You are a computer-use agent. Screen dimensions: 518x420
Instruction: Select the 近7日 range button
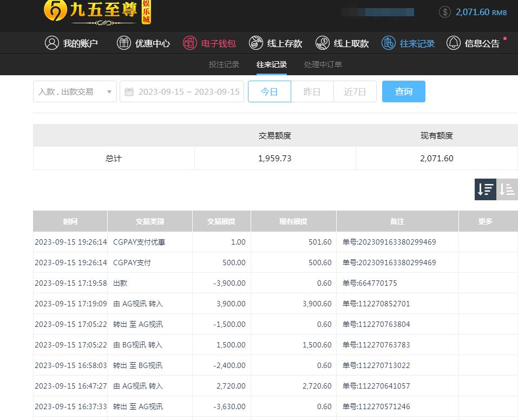(355, 91)
